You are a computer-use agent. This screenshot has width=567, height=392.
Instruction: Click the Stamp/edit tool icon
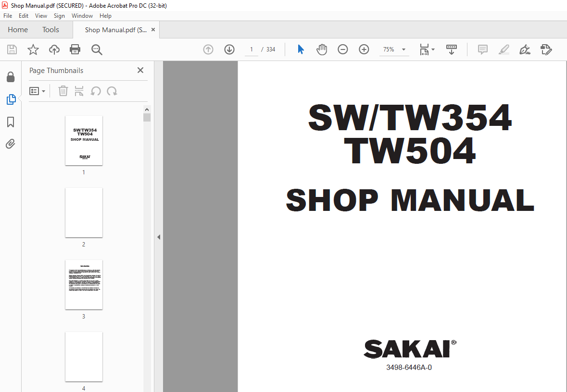tap(546, 49)
